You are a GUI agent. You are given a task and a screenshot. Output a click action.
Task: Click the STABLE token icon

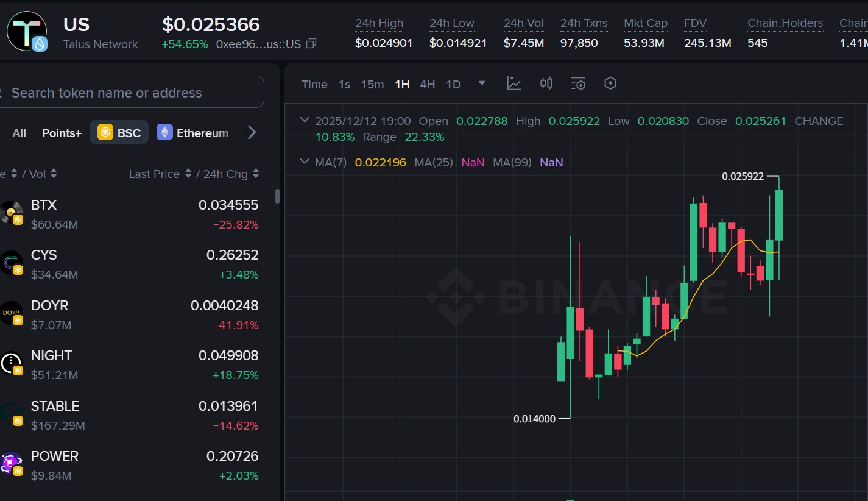tap(12, 414)
